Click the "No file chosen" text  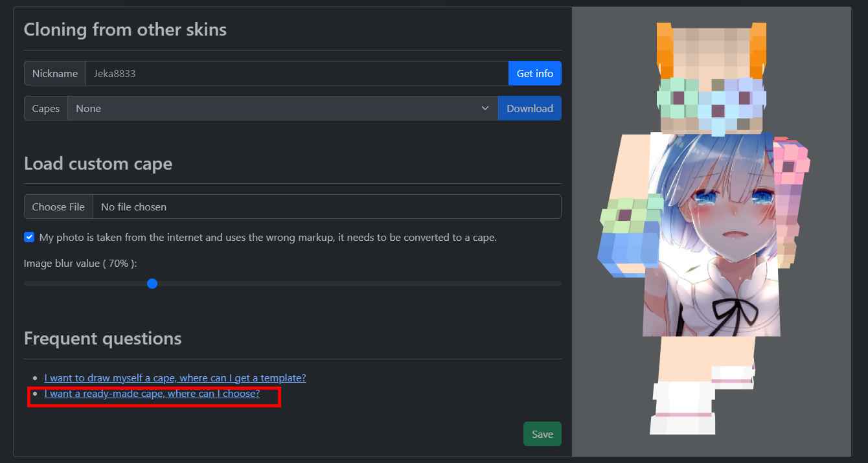coord(133,207)
